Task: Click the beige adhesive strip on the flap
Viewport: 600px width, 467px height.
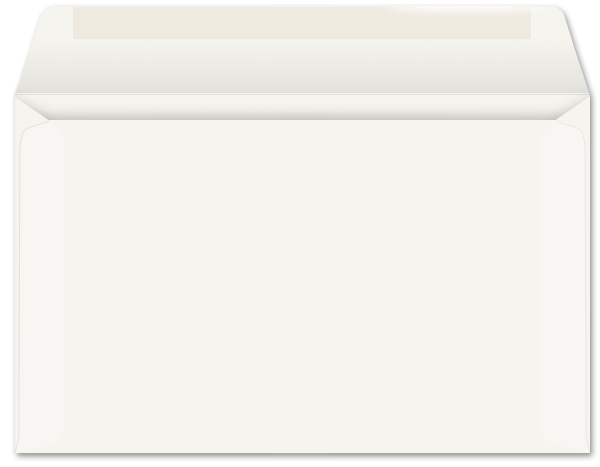Action: tap(302, 23)
